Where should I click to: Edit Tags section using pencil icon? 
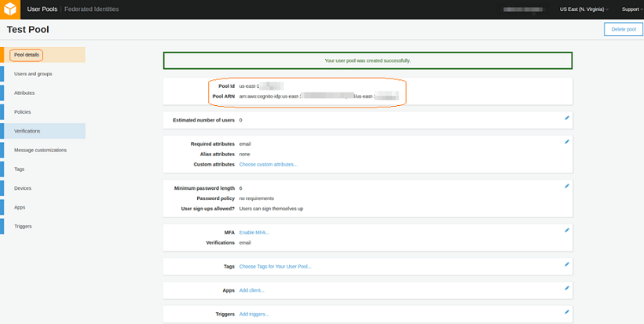point(566,264)
